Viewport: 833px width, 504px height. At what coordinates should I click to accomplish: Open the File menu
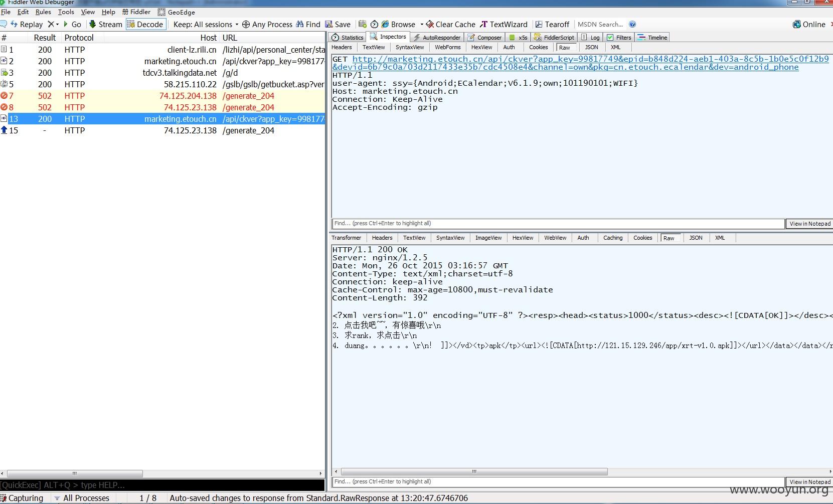click(6, 12)
